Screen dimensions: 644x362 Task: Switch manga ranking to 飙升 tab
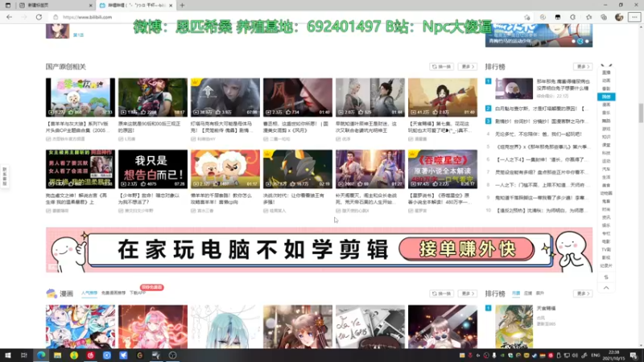[x=540, y=293]
